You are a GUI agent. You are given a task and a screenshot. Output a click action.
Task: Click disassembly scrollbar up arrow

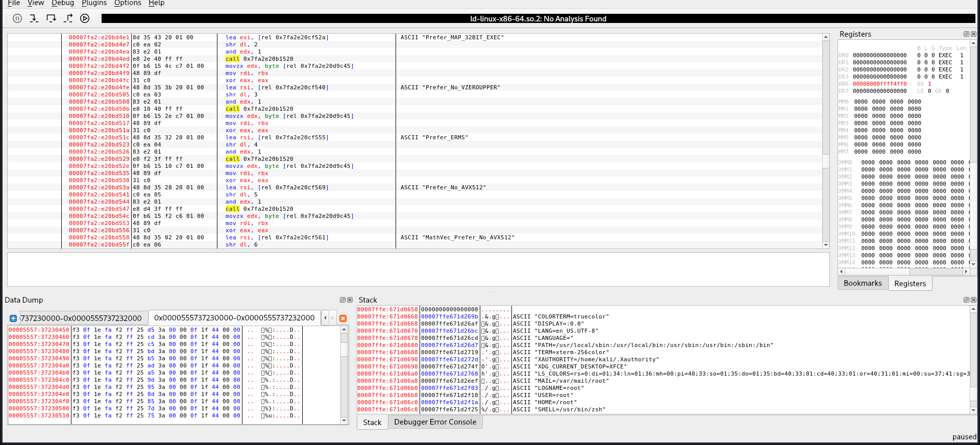[x=826, y=37]
